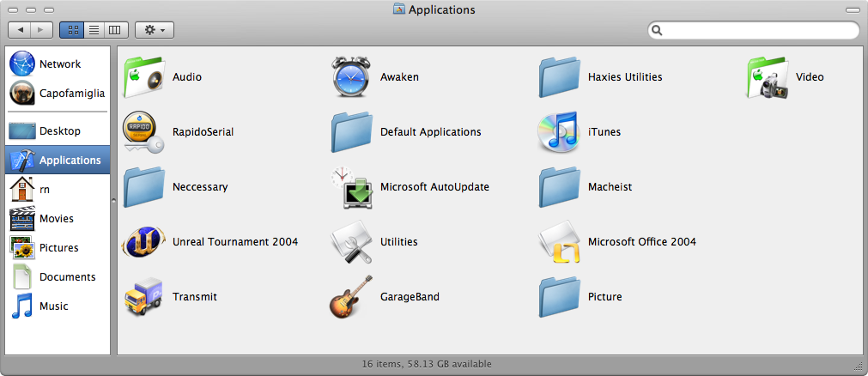Click the search magnifier icon
Image resolution: width=868 pixels, height=376 pixels.
[x=657, y=30]
